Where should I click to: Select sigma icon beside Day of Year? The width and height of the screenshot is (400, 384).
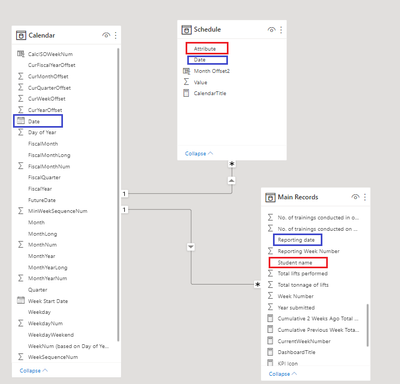(x=21, y=132)
